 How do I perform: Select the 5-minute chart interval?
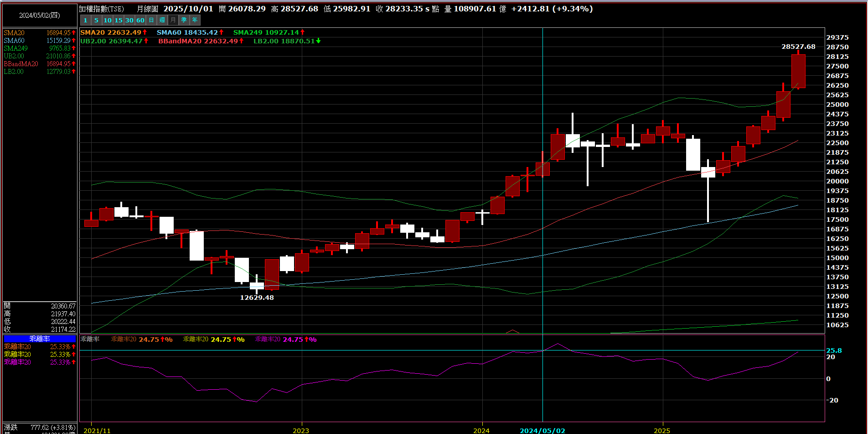point(96,20)
